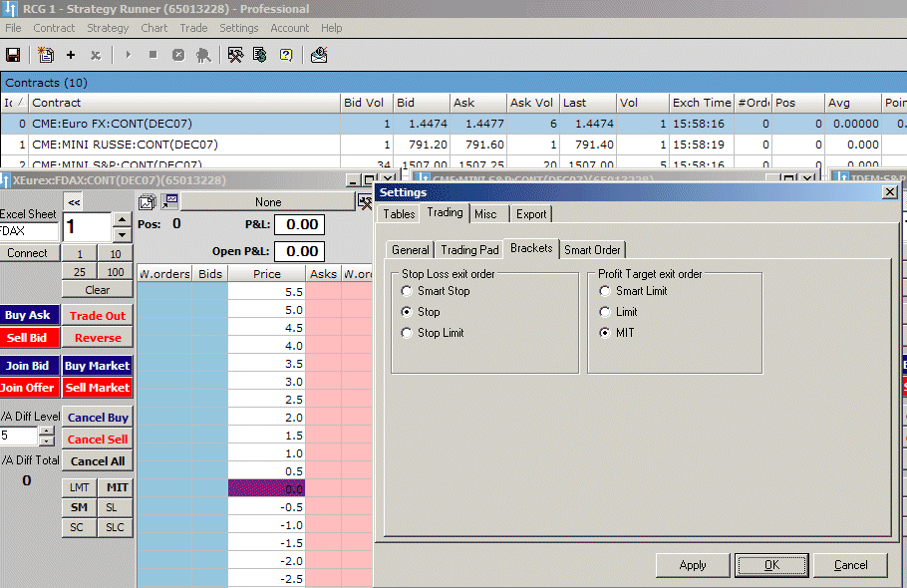Click the mail envelope alert toolbar icon
This screenshot has height=588, width=907.
tap(319, 55)
